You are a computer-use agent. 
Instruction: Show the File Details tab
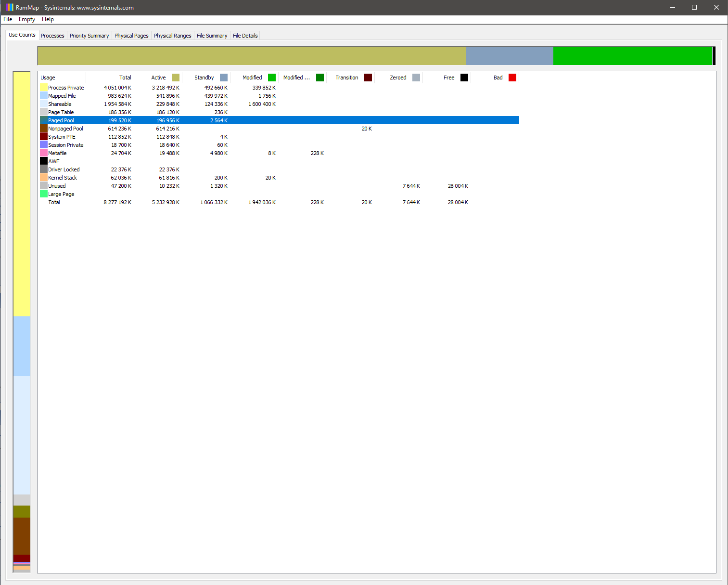click(245, 36)
